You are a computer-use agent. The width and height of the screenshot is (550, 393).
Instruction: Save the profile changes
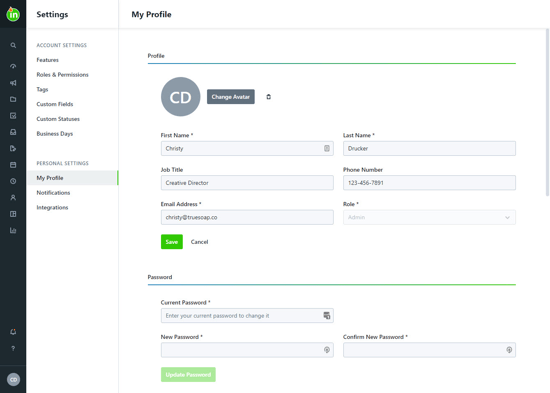(172, 242)
